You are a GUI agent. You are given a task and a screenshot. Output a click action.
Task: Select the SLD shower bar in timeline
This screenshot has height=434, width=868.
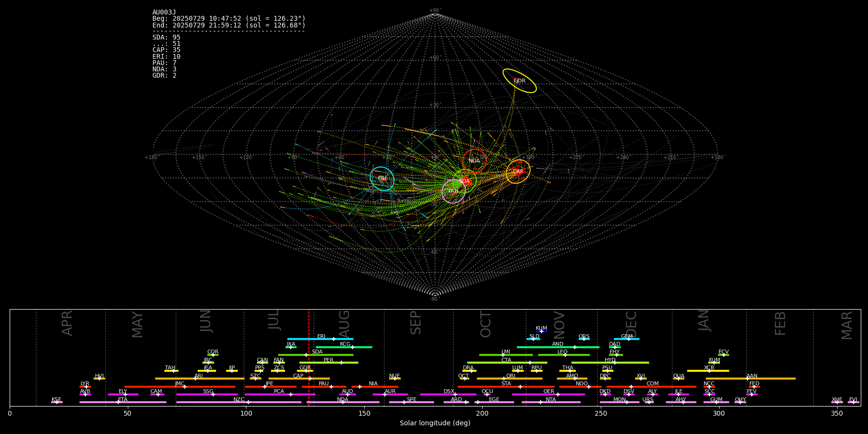tap(533, 339)
